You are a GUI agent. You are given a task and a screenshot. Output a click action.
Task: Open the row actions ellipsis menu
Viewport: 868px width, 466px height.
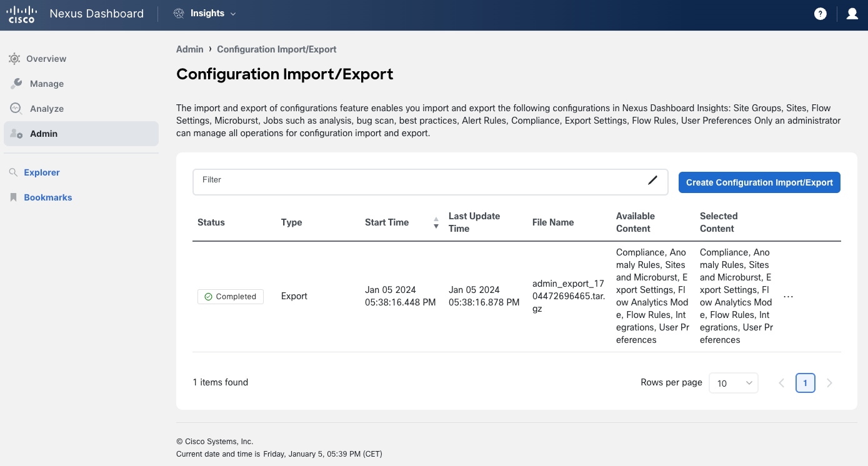coord(788,297)
